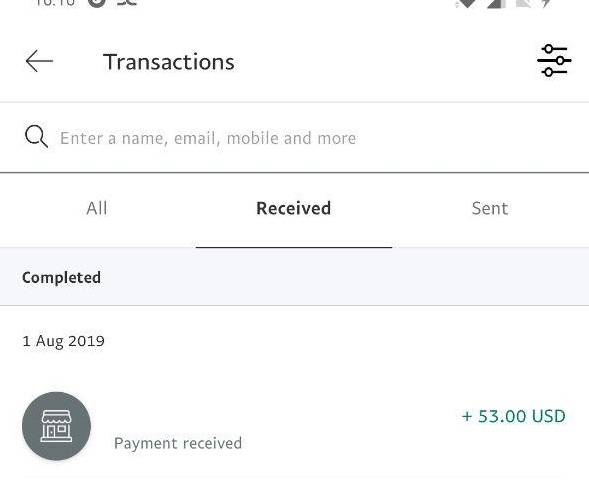Tap the underline indicator beneath Received

294,247
